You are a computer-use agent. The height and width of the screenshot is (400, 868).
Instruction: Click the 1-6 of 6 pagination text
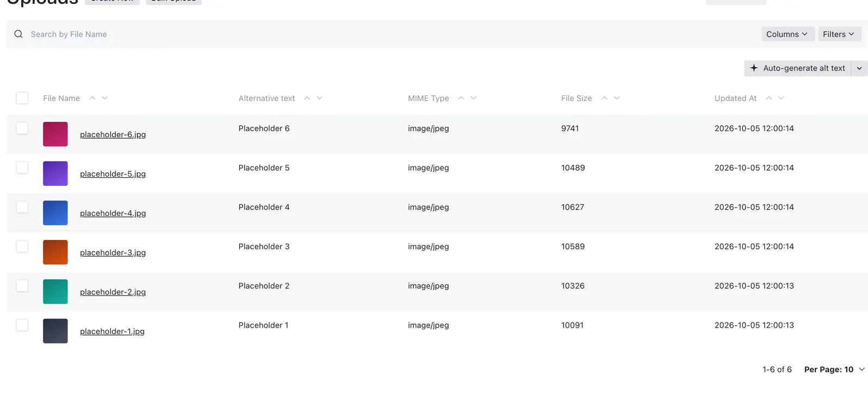coord(777,370)
